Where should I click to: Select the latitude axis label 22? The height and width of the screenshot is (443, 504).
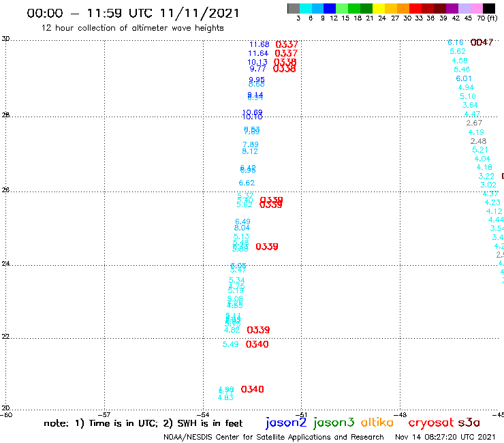pos(5,337)
